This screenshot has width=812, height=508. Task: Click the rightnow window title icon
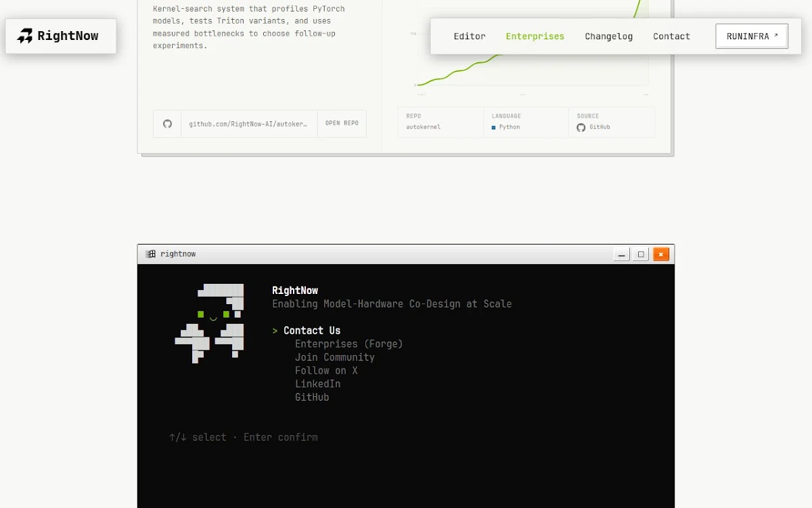(150, 254)
